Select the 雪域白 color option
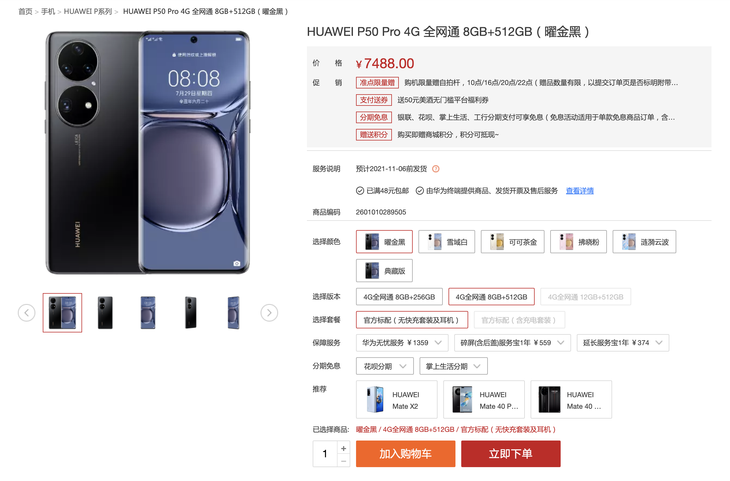Screen dimensions: 730x481 [x=446, y=242]
